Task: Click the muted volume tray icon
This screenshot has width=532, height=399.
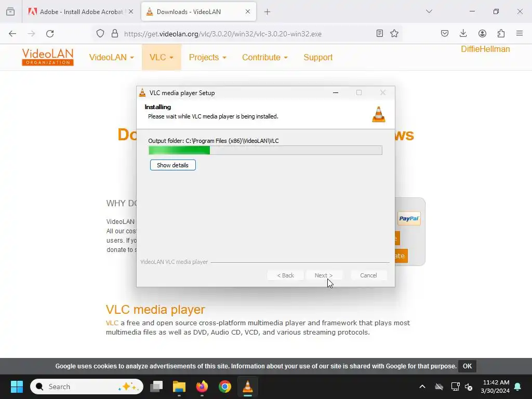Action: tap(469, 387)
